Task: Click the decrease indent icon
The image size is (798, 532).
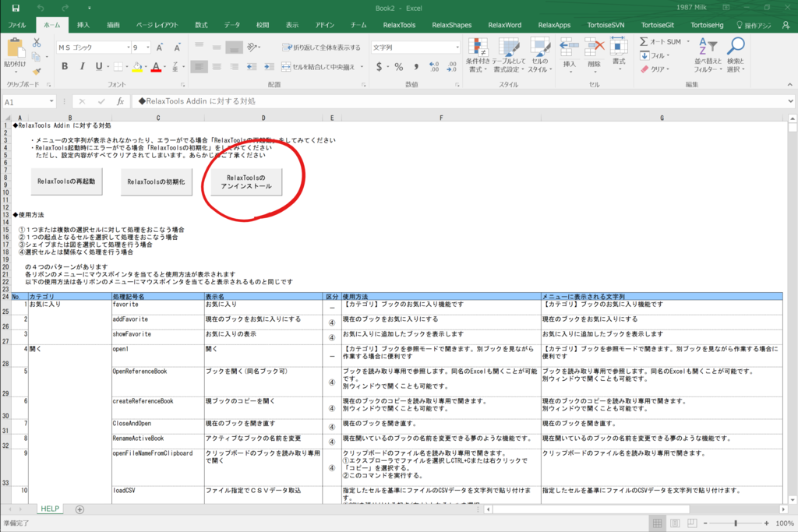Action: pos(252,67)
